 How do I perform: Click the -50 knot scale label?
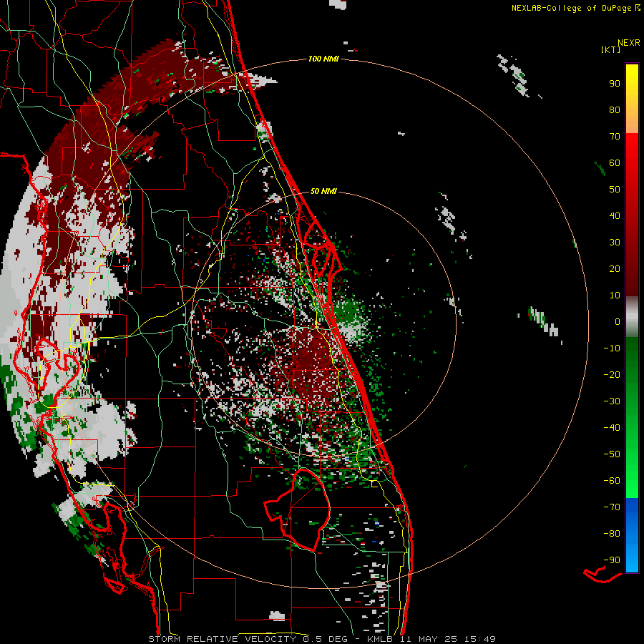point(612,454)
